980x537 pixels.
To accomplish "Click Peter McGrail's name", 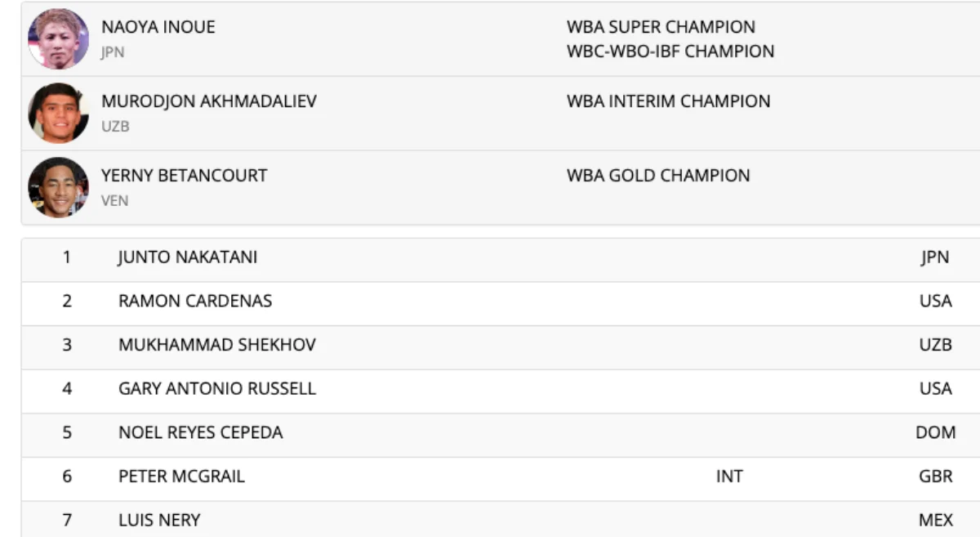I will tap(181, 477).
